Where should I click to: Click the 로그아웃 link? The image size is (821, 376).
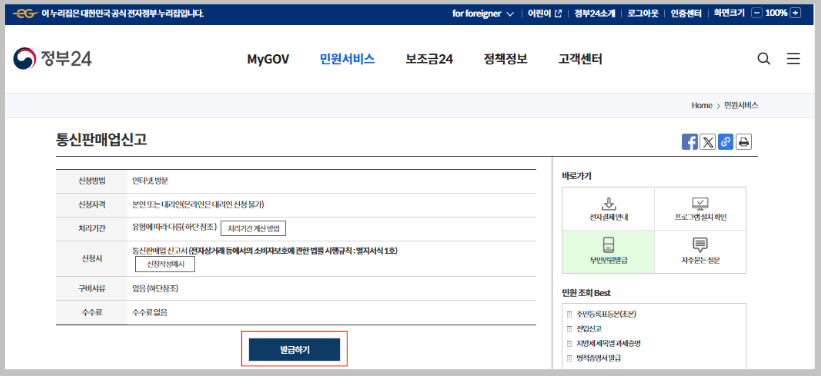coord(643,14)
